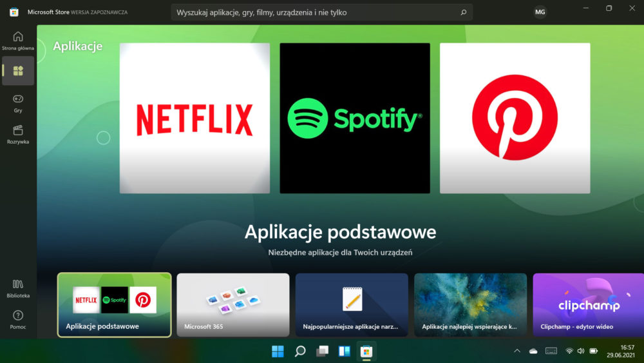
Task: Select Clipchamp - edytor wideo card
Action: tap(588, 305)
